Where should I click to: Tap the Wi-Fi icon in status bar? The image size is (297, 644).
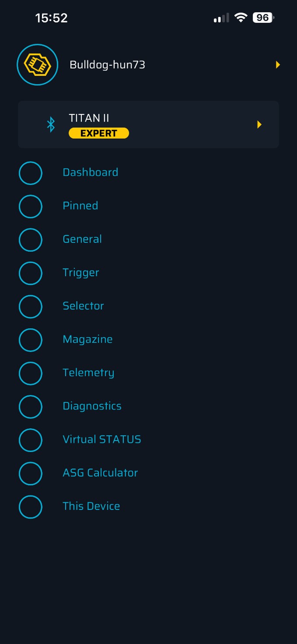tap(241, 18)
